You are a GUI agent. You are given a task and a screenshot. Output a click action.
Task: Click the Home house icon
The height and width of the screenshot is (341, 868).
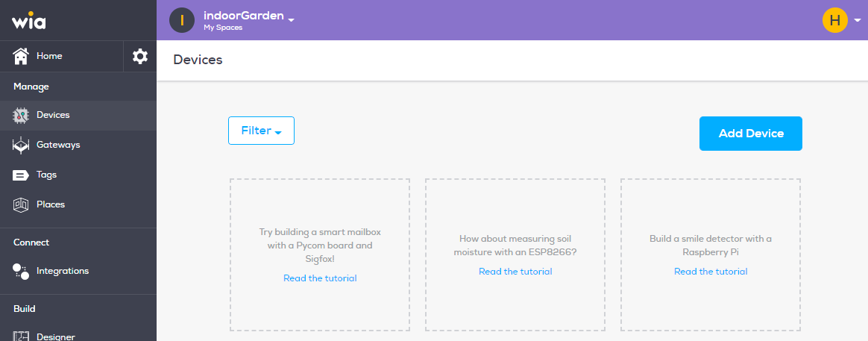point(20,56)
